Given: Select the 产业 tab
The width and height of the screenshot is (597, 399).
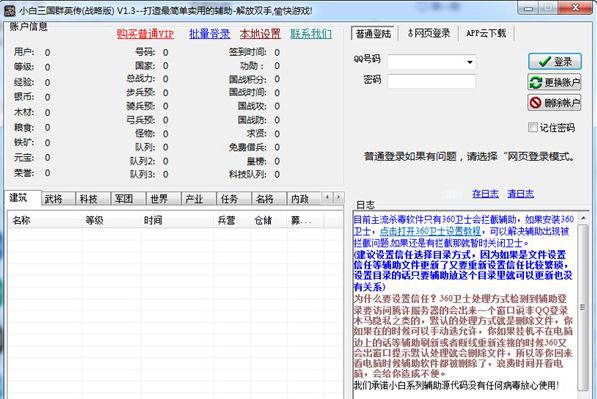Looking at the screenshot, I should coord(199,199).
